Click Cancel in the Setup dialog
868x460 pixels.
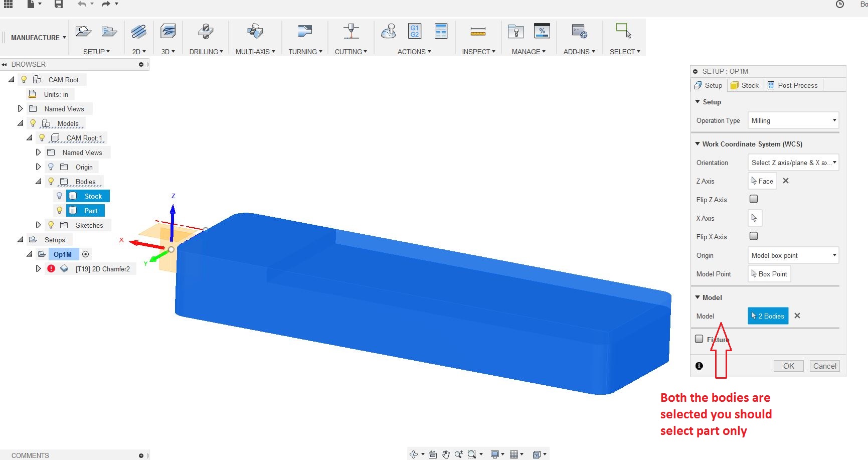tap(825, 366)
